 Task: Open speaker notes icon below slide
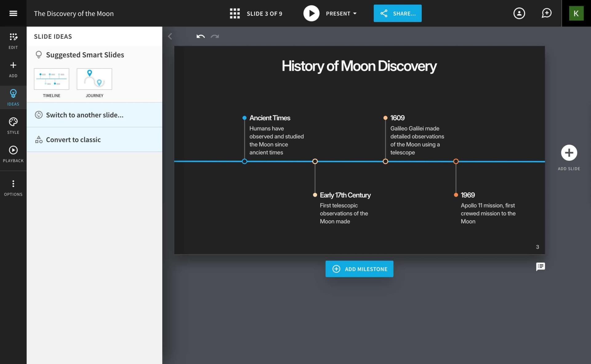540,266
